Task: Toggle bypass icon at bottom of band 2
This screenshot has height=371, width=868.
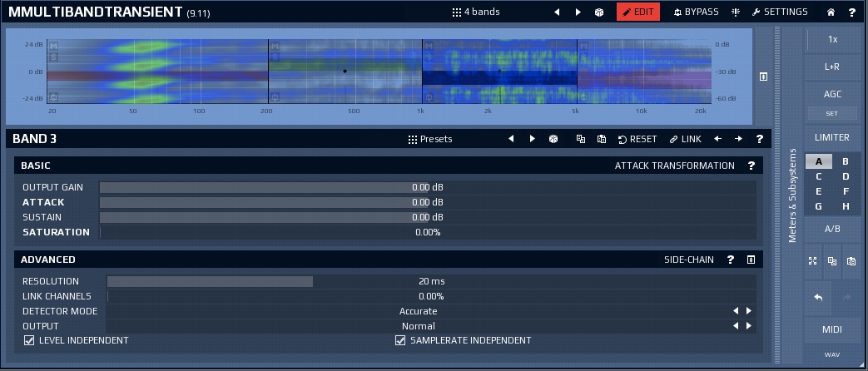Action: click(x=275, y=97)
